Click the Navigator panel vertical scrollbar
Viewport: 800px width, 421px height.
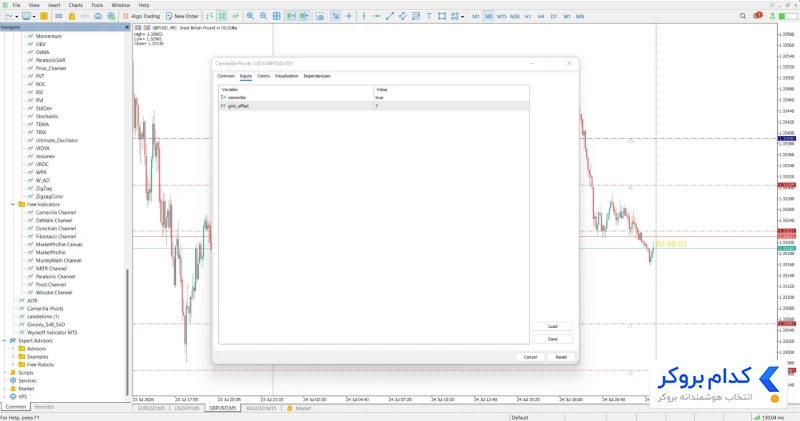tap(127, 332)
